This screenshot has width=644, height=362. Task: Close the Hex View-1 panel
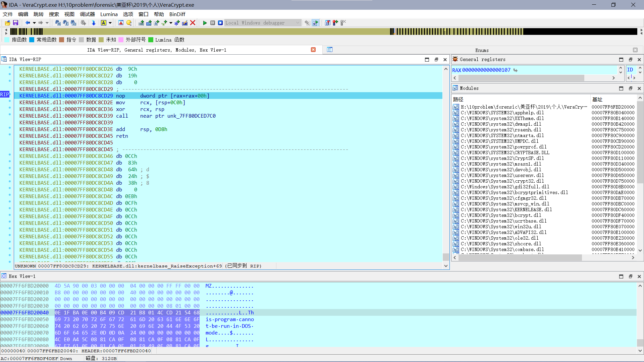click(x=639, y=276)
